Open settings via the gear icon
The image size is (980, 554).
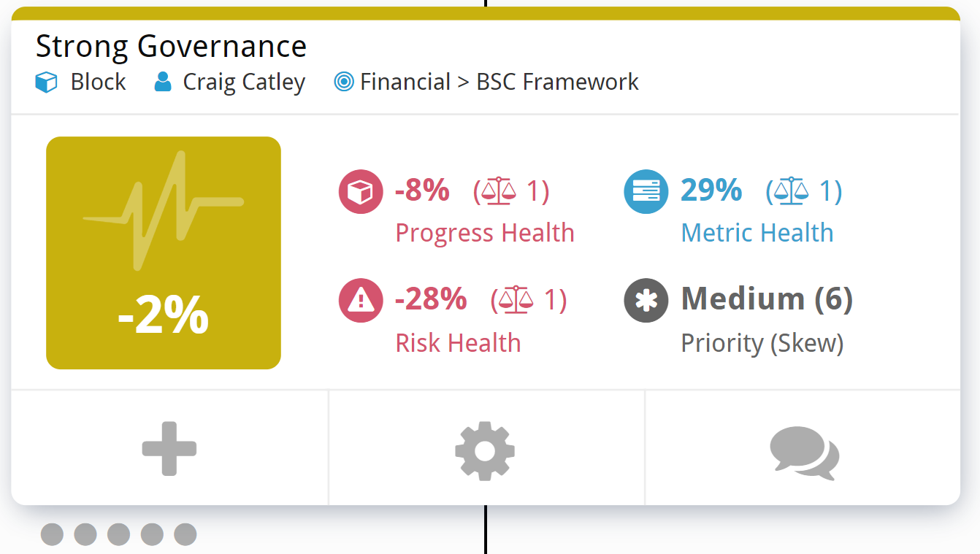tap(485, 450)
